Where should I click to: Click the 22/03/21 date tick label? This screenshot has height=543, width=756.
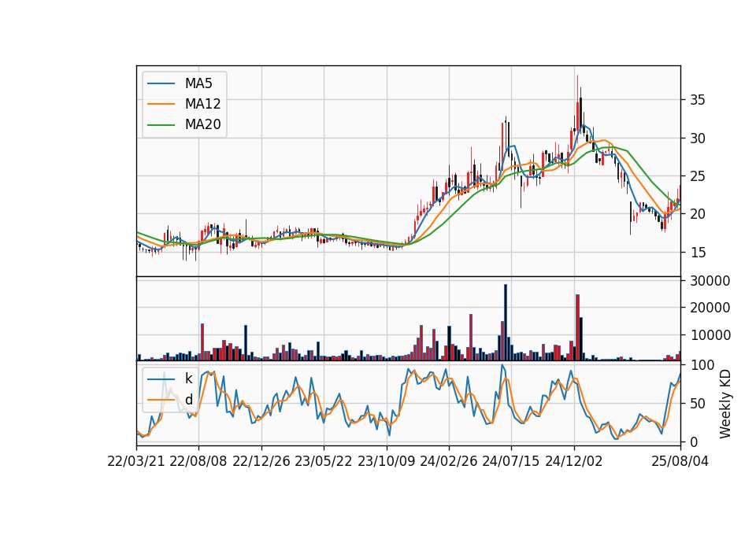(136, 461)
